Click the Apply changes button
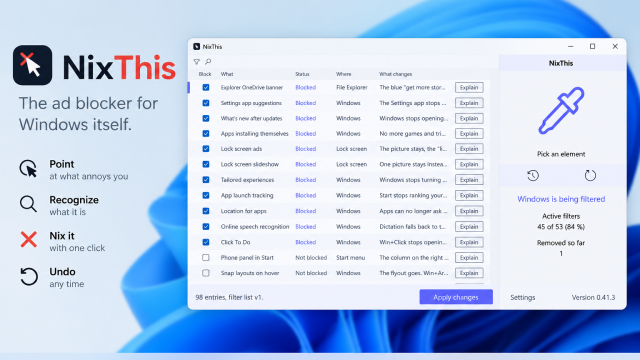This screenshot has height=360, width=640. click(456, 297)
